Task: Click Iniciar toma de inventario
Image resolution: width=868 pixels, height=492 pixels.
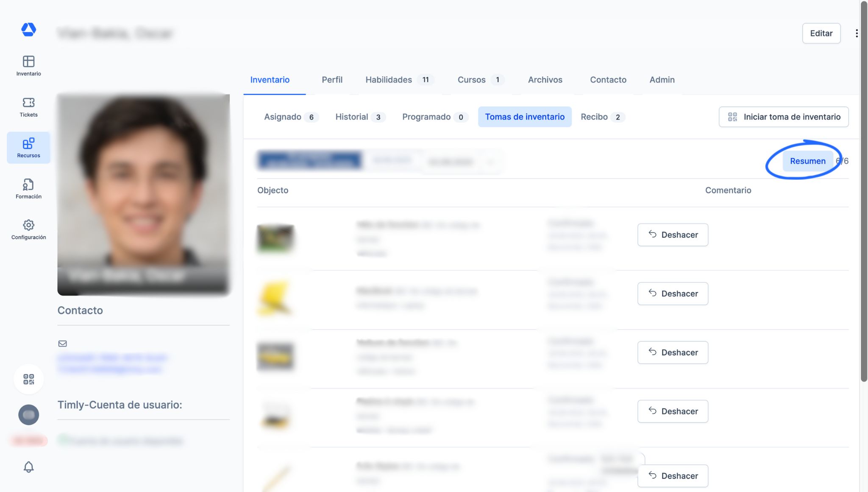Action: point(783,117)
